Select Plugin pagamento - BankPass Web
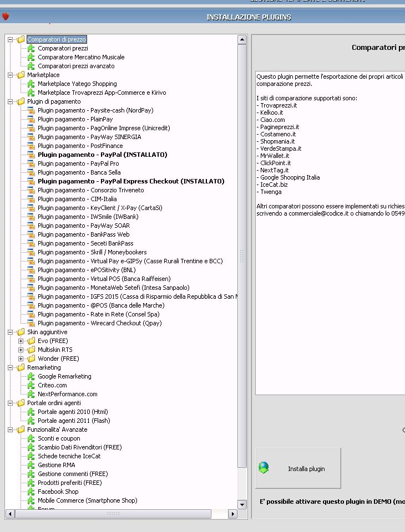Screen dimensions: 405x532 [84, 234]
